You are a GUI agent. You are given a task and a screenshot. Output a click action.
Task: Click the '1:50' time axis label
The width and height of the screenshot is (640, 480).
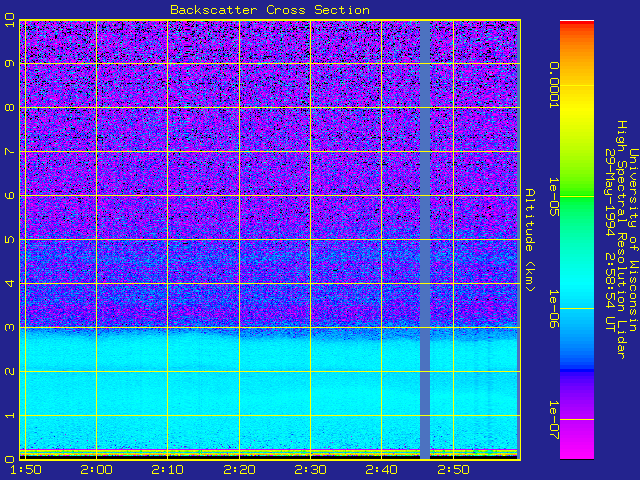[x=25, y=470]
